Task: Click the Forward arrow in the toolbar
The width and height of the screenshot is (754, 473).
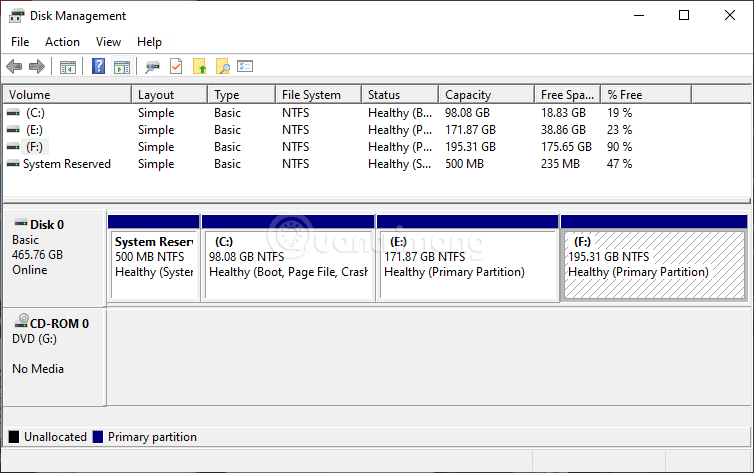Action: [37, 67]
